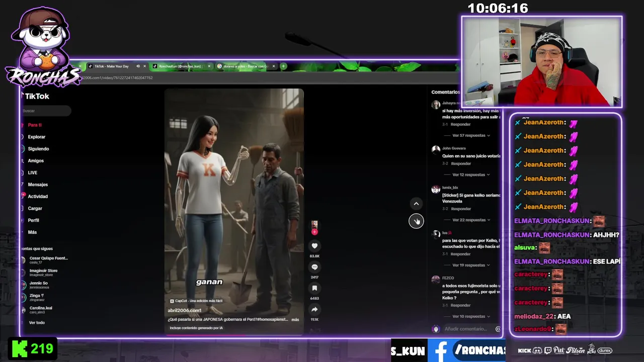This screenshot has width=644, height=362.
Task: Click the Kick viewer count 219
Action: tap(42, 349)
